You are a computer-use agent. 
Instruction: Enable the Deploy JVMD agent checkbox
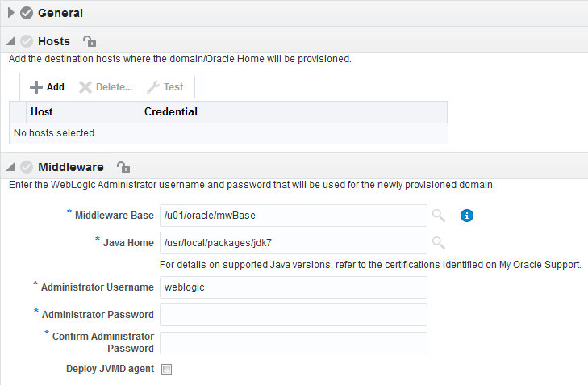(x=167, y=370)
